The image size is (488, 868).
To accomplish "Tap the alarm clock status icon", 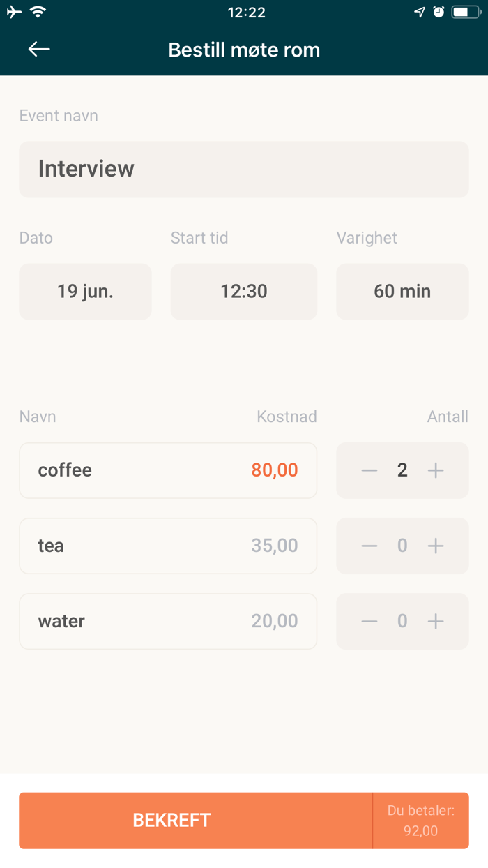I will tap(439, 12).
